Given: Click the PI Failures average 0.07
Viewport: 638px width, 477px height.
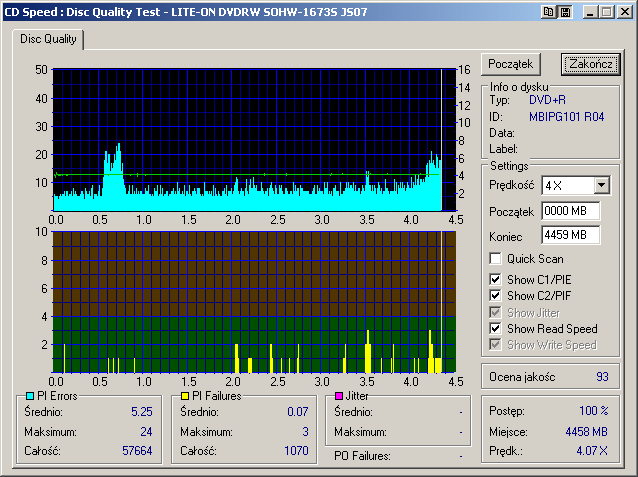Looking at the screenshot, I should click(298, 411).
